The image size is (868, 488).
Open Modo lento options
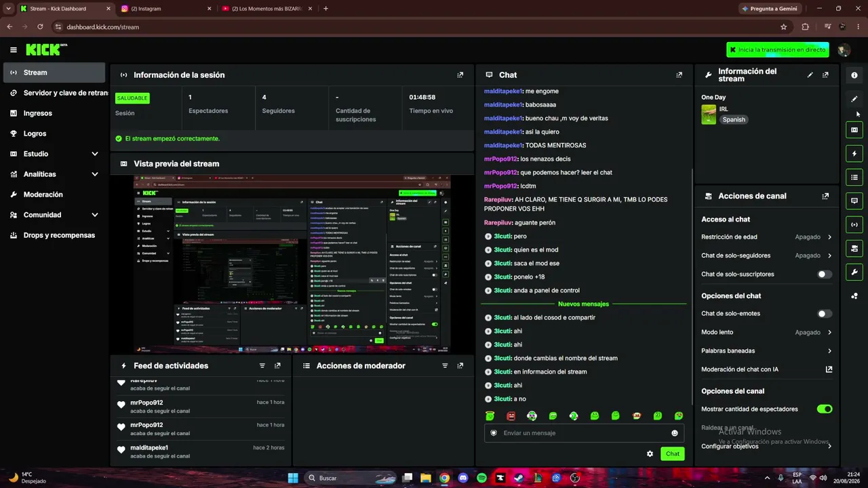(x=766, y=333)
